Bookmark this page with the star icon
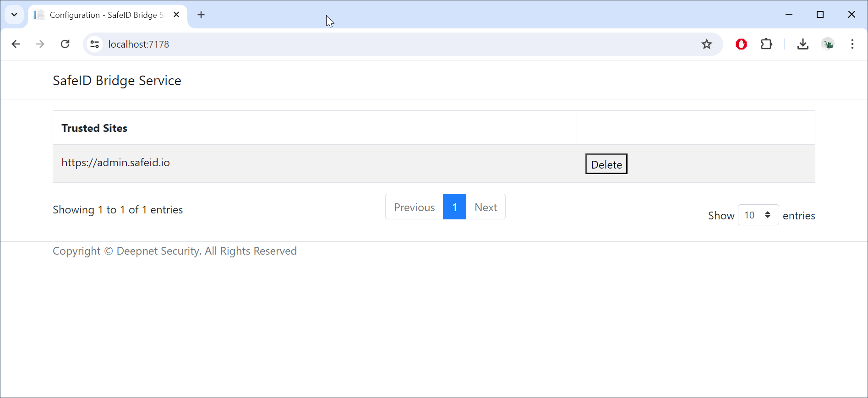This screenshot has height=398, width=868. [x=706, y=44]
